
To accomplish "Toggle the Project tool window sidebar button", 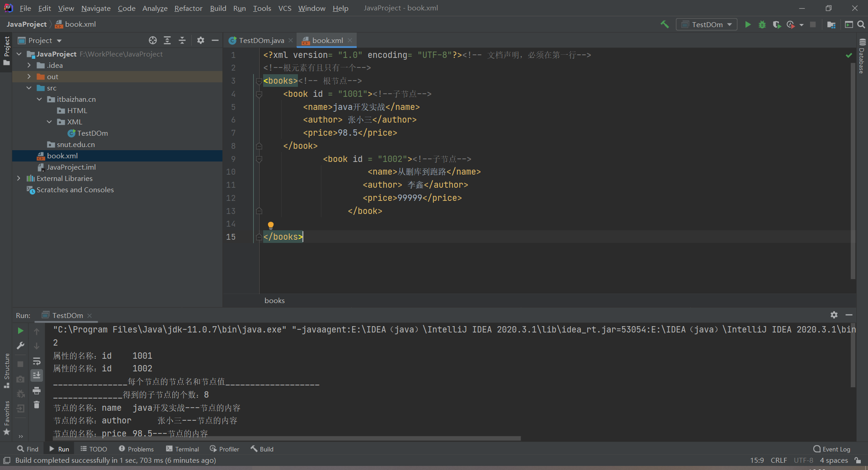I will pyautogui.click(x=6, y=51).
